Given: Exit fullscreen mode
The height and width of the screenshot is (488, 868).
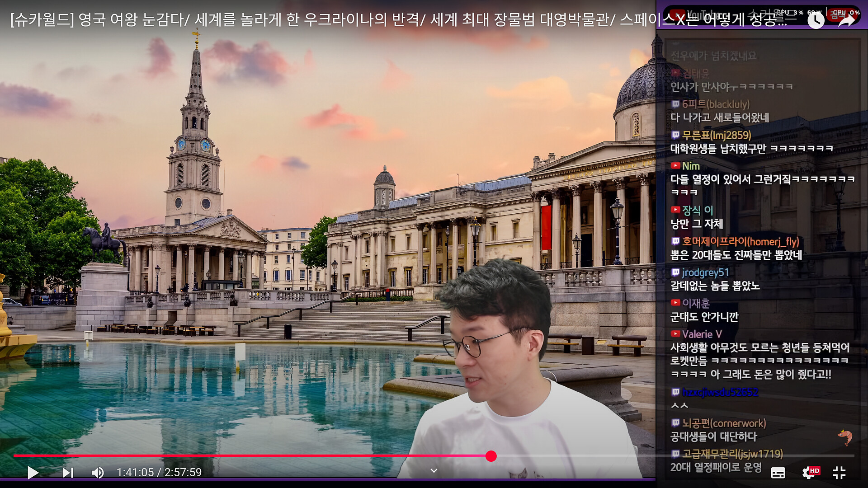Looking at the screenshot, I should coord(839,473).
